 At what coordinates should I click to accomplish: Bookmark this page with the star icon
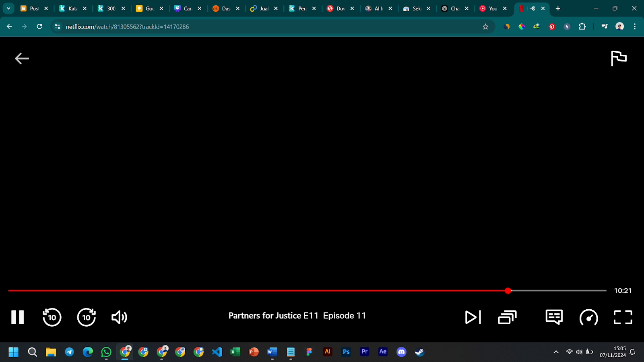[485, 27]
